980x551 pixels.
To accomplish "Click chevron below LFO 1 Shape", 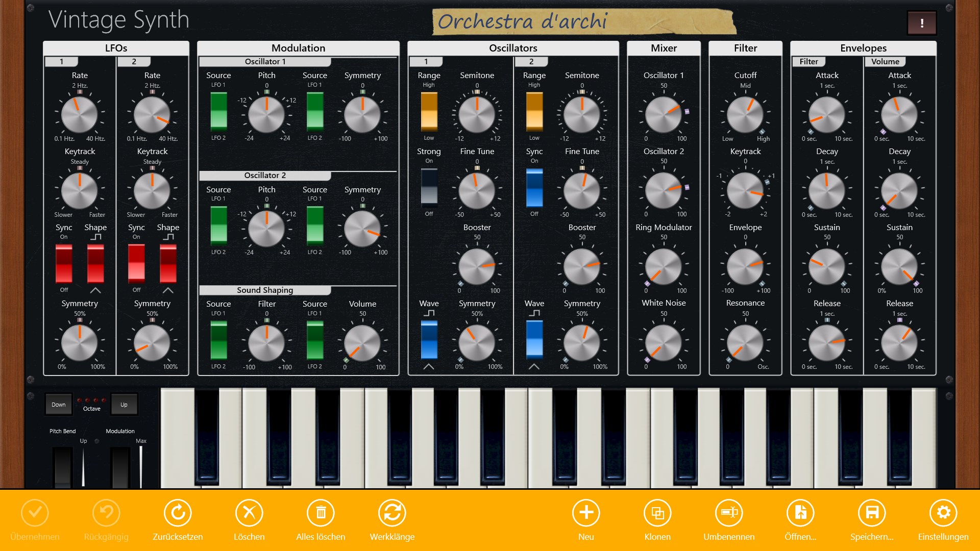I will click(95, 290).
